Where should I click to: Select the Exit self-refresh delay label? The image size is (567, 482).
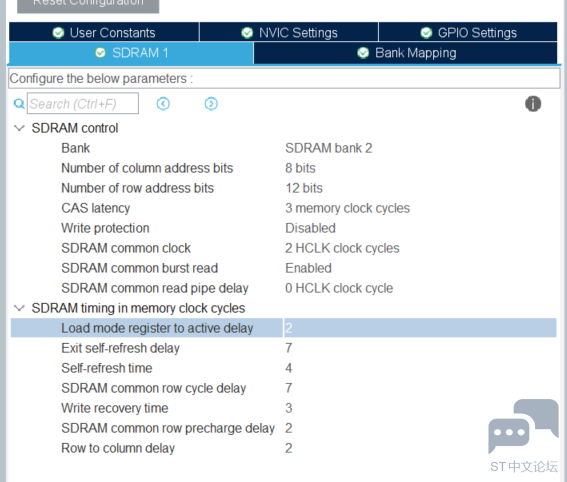pos(120,348)
